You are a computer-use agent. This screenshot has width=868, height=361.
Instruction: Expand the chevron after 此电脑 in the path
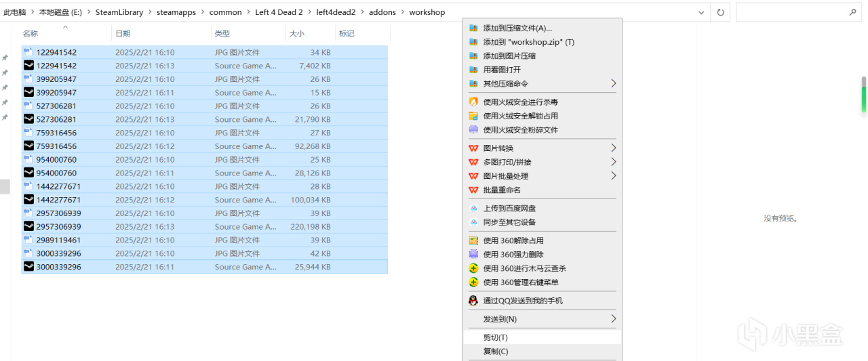[x=32, y=12]
